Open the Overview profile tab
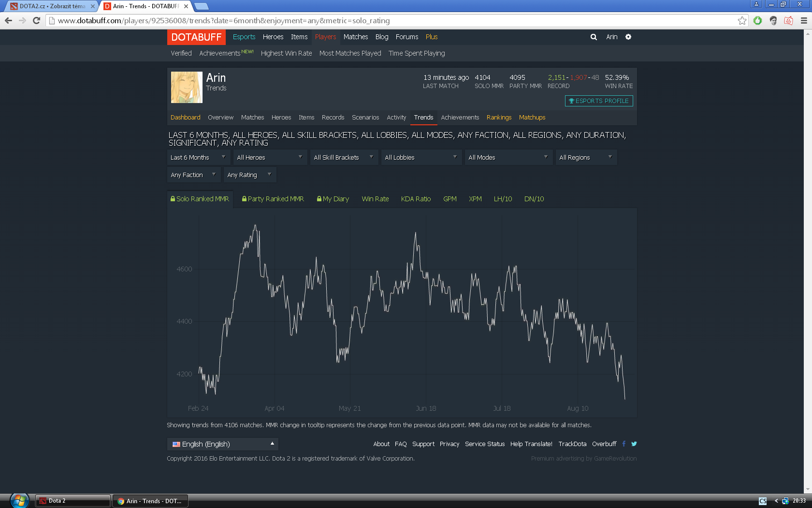The width and height of the screenshot is (812, 508). (x=220, y=118)
